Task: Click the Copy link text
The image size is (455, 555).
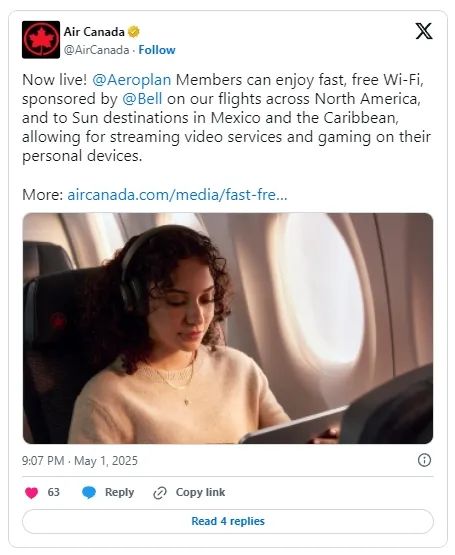Action: coord(200,492)
